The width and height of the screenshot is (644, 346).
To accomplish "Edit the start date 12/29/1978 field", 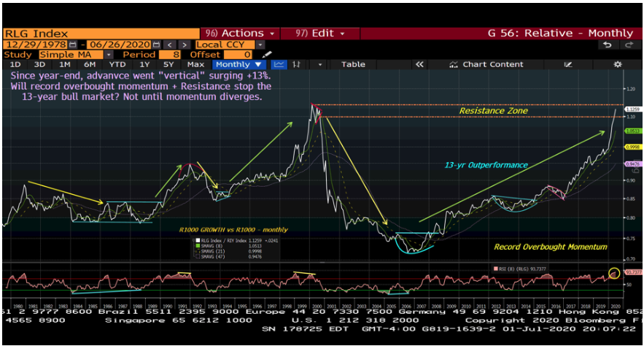I will pyautogui.click(x=36, y=45).
